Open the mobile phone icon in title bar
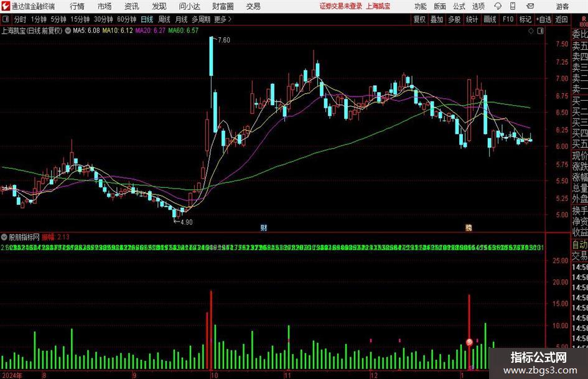The width and height of the screenshot is (588, 379). (513, 6)
